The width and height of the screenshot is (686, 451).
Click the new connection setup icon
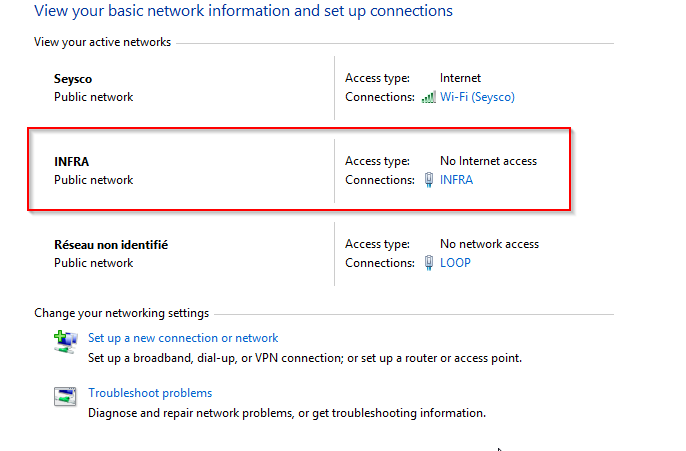(x=65, y=342)
